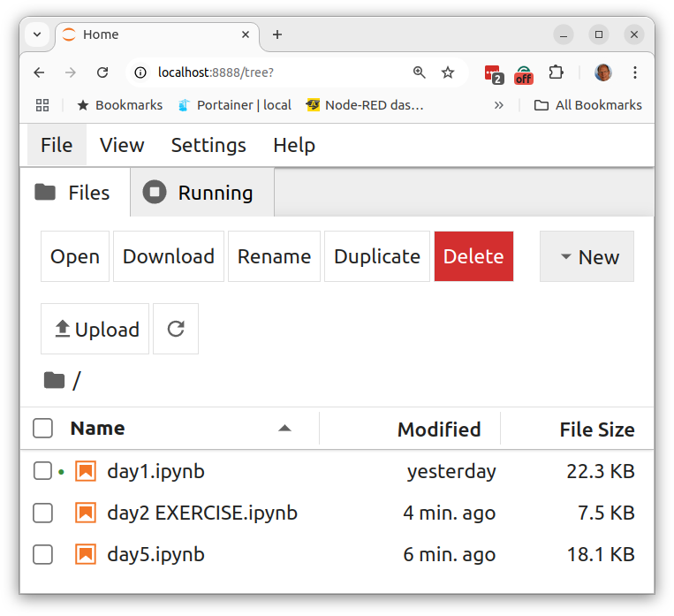Open the browser Extensions puzzle icon
The height and width of the screenshot is (616, 674).
tap(556, 72)
